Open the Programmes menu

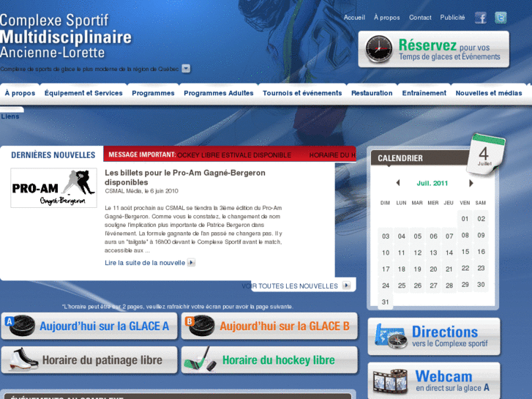[x=153, y=93]
